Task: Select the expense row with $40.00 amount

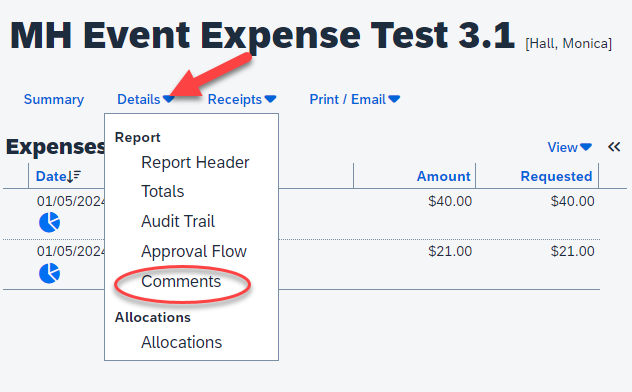Action: click(x=301, y=214)
